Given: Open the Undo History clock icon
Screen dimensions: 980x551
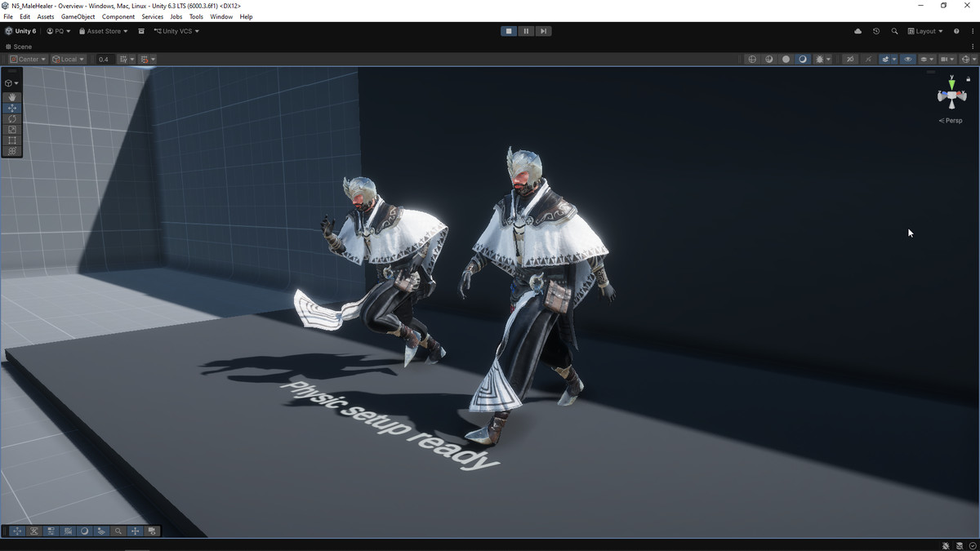Looking at the screenshot, I should tap(876, 31).
